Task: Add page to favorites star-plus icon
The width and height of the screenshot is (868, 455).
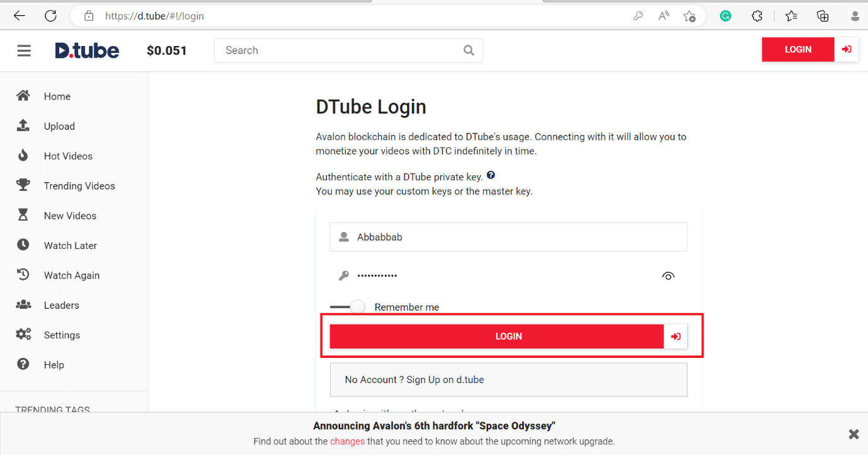Action: 690,16
